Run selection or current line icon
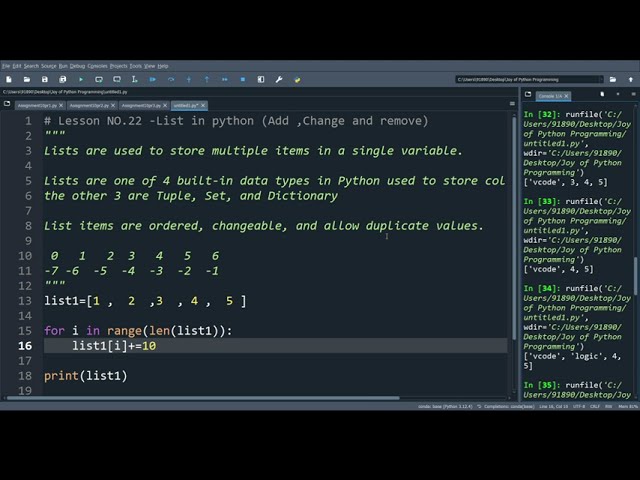Image resolution: width=640 pixels, height=480 pixels. (135, 80)
